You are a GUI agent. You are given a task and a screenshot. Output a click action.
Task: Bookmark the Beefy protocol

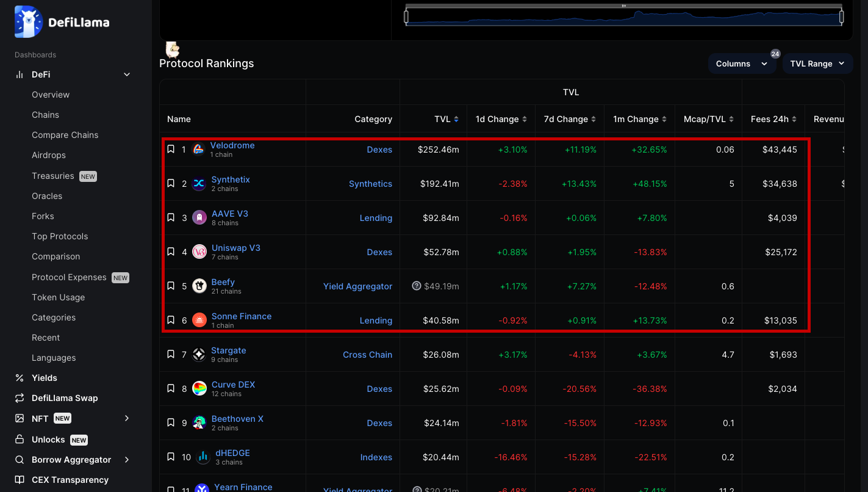[171, 286]
